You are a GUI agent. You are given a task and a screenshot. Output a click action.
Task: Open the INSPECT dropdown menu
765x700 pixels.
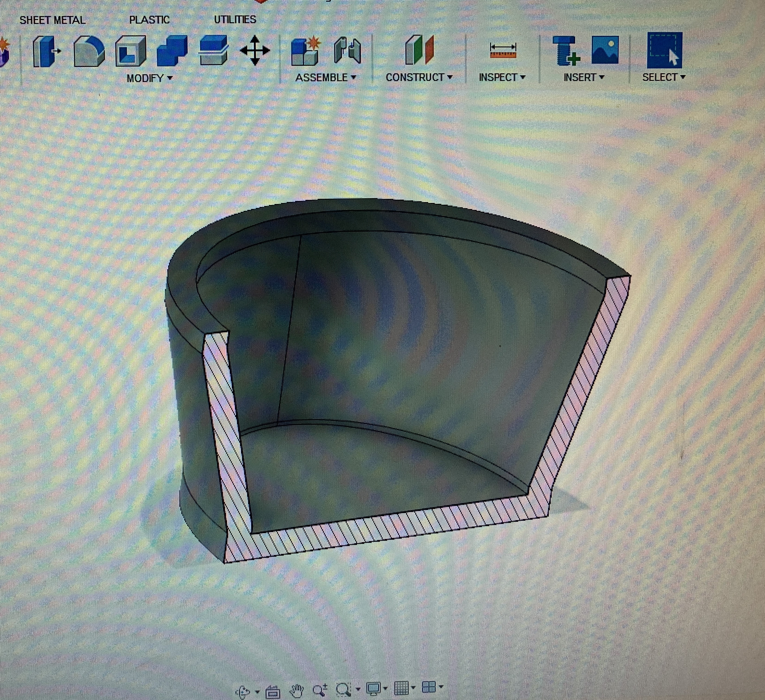pos(502,77)
